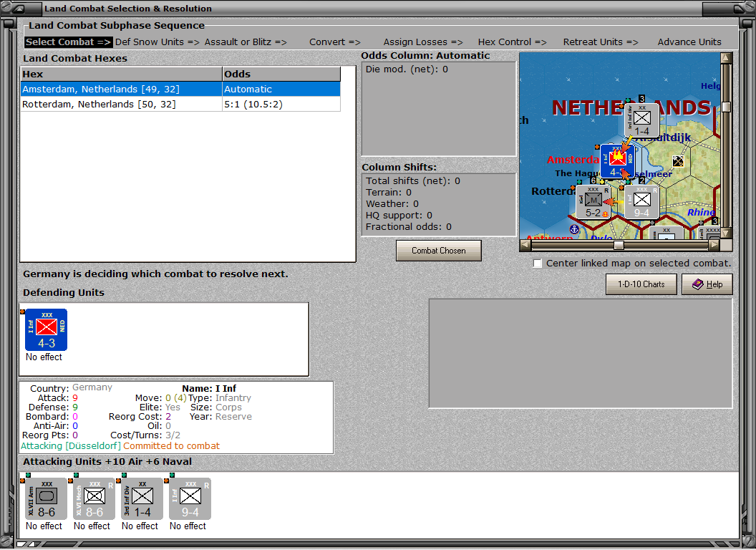
Task: Click the Total shifts (net): 0 line
Action: pos(412,181)
